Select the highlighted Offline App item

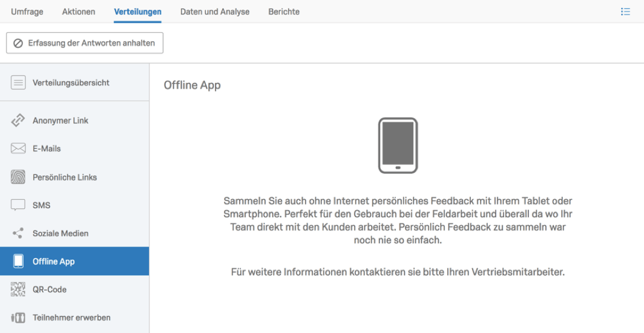click(x=74, y=261)
